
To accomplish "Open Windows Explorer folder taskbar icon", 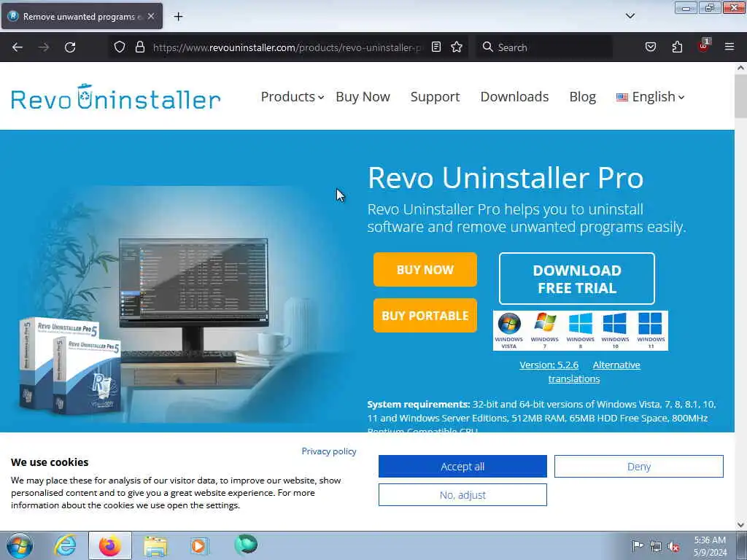I will (155, 546).
